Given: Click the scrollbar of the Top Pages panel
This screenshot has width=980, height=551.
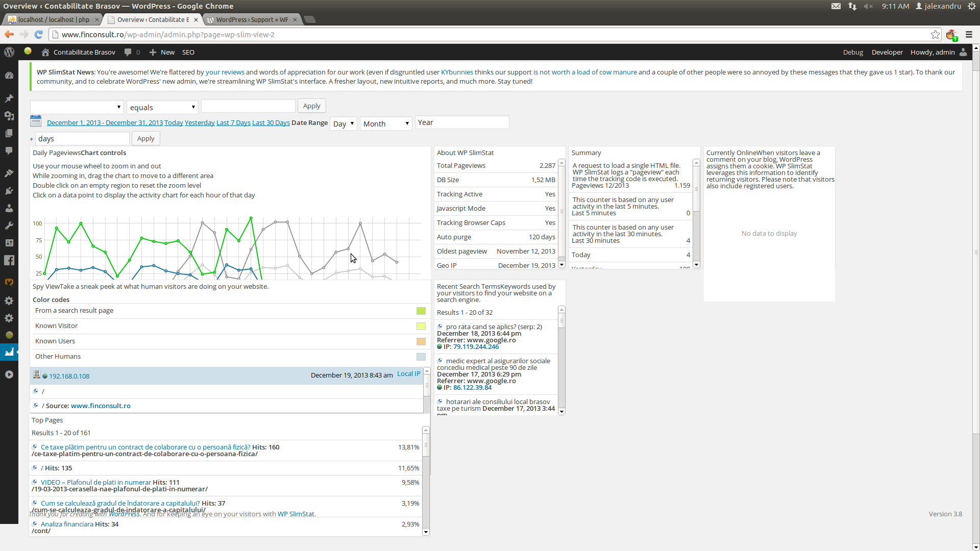Looking at the screenshot, I should (x=426, y=481).
